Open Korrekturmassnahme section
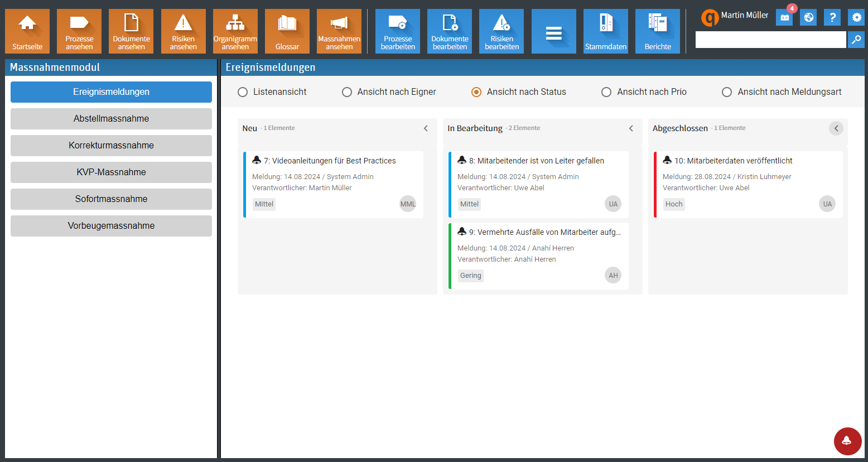Viewport: 868px width, 462px height. (111, 146)
